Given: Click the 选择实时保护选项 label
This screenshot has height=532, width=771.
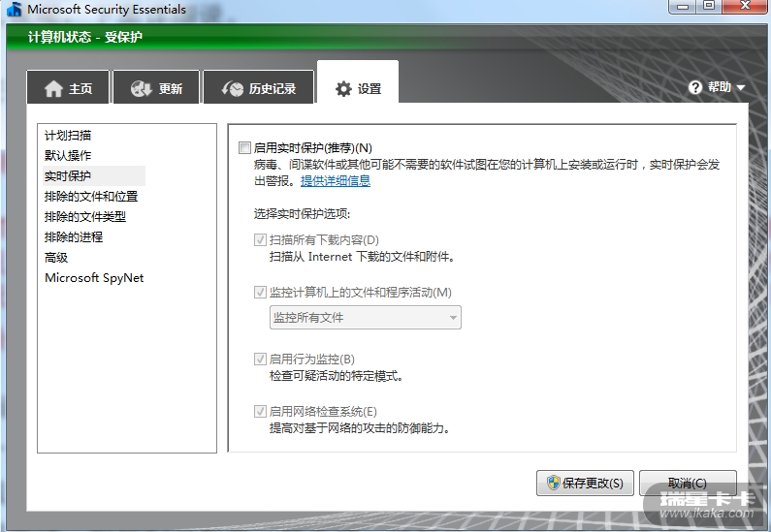Looking at the screenshot, I should 302,214.
